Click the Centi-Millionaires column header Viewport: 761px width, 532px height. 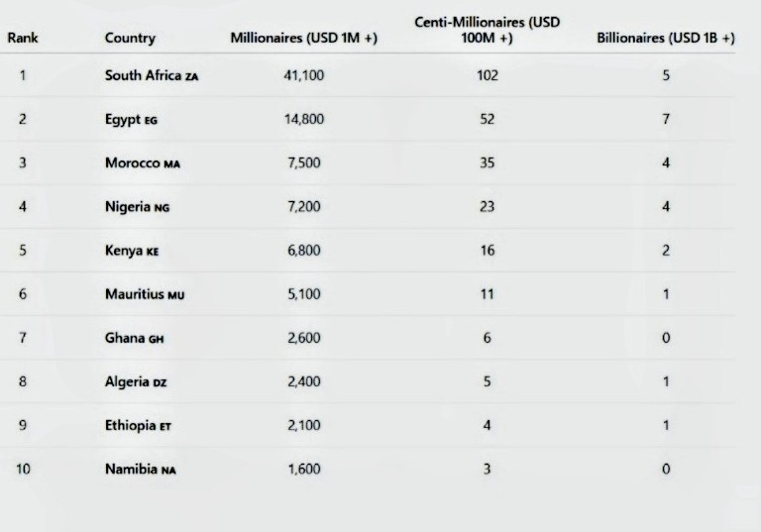487,30
